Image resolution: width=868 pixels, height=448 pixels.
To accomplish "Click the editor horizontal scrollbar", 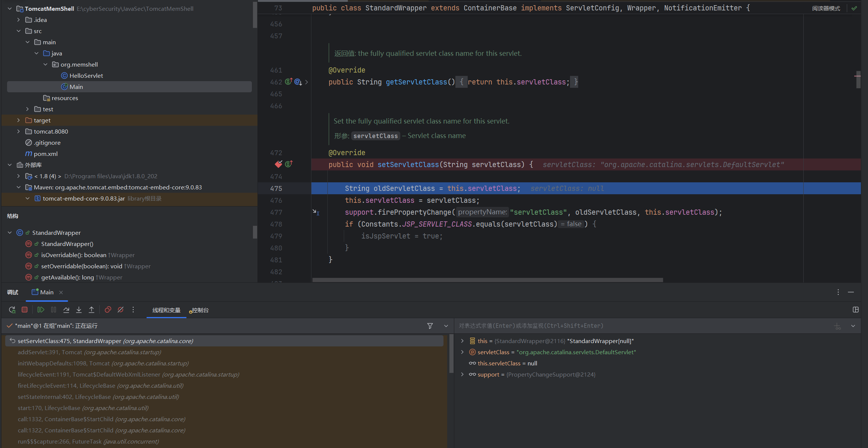I will (x=487, y=280).
